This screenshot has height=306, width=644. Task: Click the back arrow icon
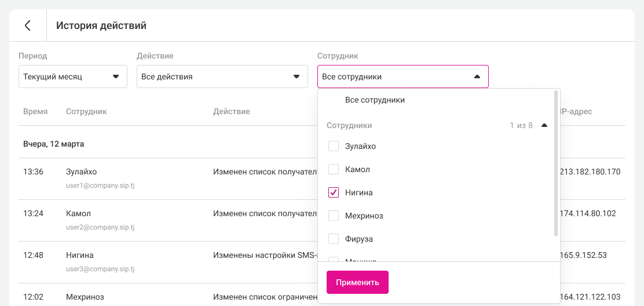coord(27,25)
